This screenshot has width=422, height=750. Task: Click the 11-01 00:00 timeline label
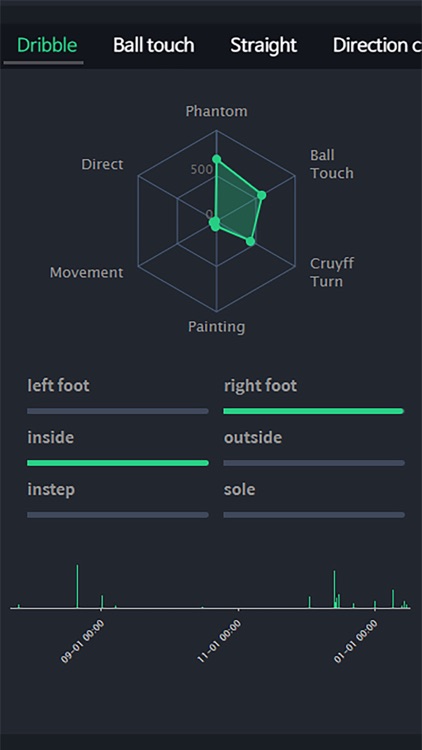(219, 641)
